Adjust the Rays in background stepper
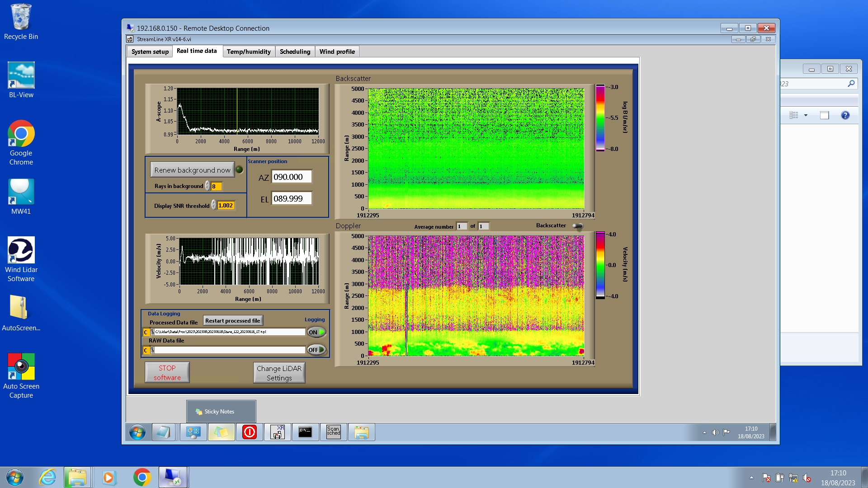Image resolution: width=868 pixels, height=488 pixels. pyautogui.click(x=208, y=186)
